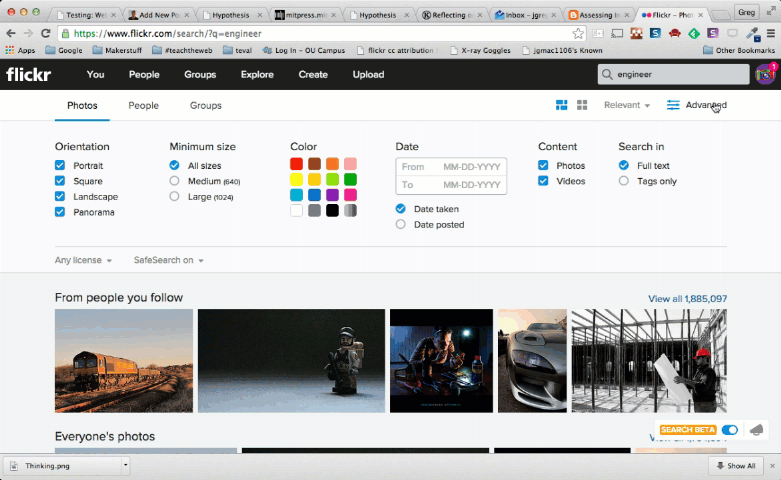781x480 pixels.
Task: Click the browser back arrow
Action: [x=10, y=33]
